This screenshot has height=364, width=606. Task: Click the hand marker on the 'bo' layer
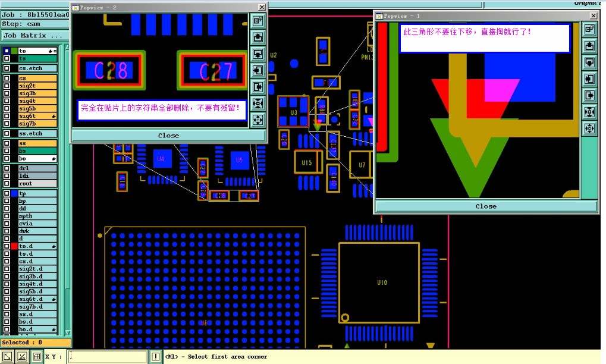tap(54, 158)
